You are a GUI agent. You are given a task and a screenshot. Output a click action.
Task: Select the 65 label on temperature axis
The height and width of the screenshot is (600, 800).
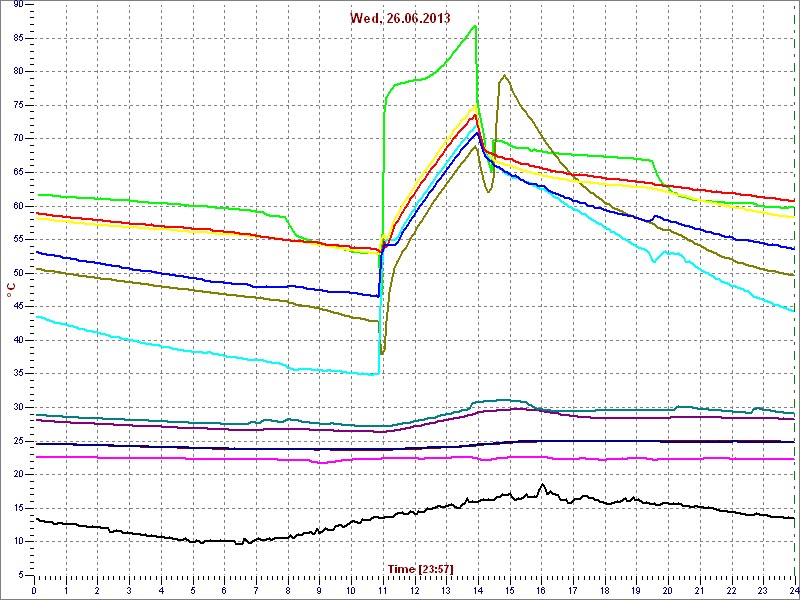(x=18, y=172)
